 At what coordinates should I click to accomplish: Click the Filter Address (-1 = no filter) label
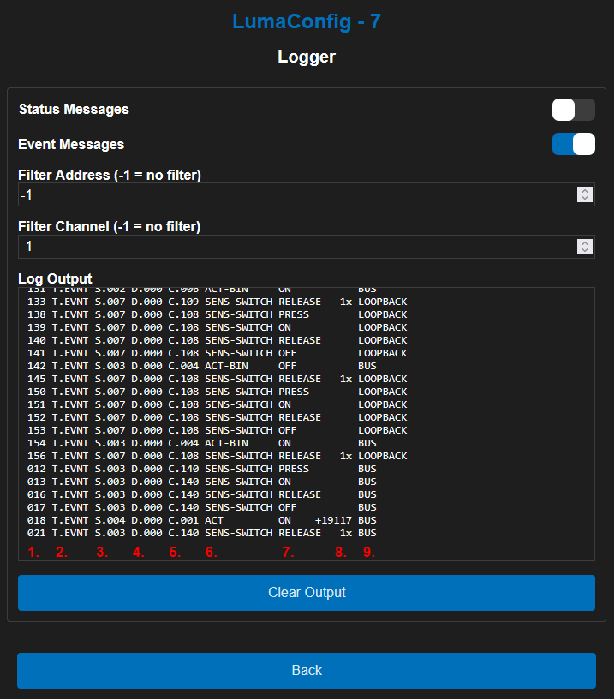coord(110,175)
